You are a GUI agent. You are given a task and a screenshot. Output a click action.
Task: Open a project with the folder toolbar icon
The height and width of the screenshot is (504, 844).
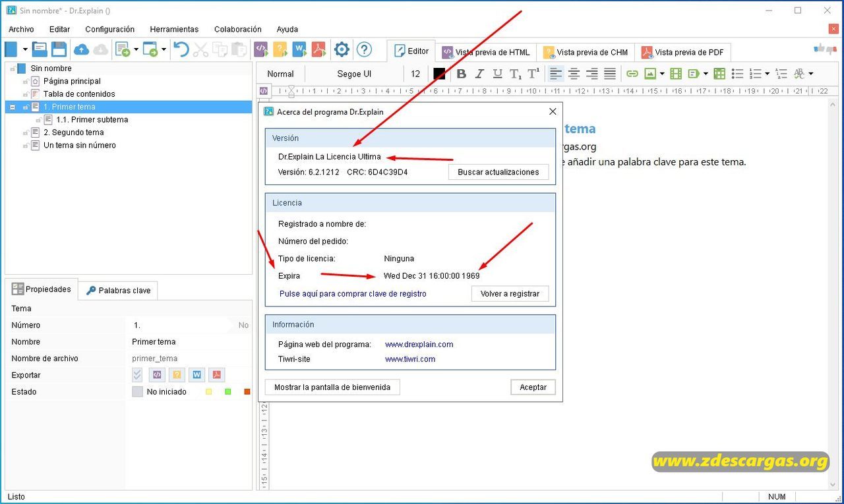(40, 49)
